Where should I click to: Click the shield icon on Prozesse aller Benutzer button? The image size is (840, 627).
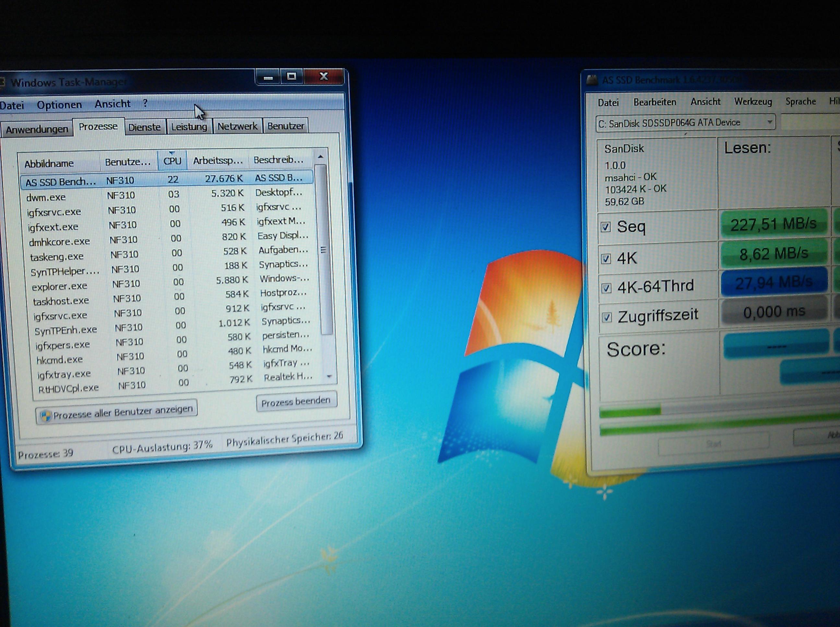point(46,416)
